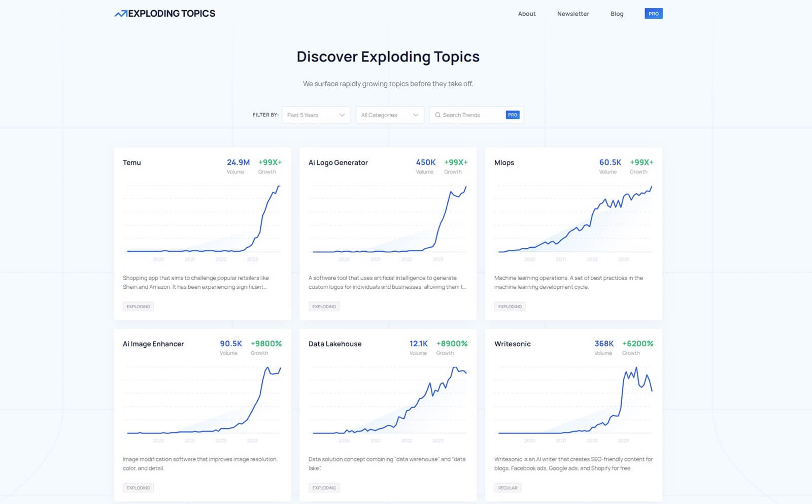Click the +8900% growth value
Viewport: 812px width, 504px height.
[x=452, y=344]
